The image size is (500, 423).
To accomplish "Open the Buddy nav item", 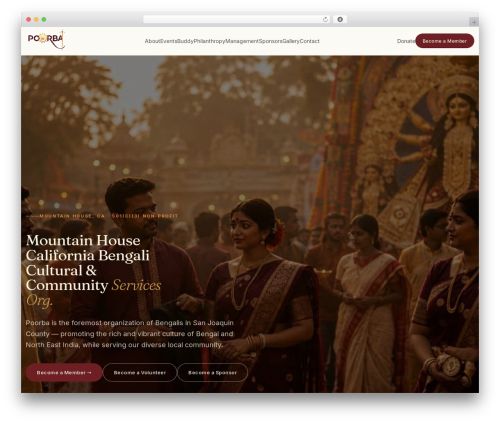I will pos(185,41).
